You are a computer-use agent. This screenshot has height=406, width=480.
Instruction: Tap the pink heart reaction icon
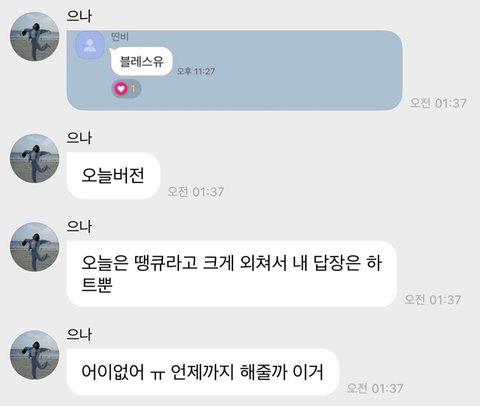click(x=121, y=89)
